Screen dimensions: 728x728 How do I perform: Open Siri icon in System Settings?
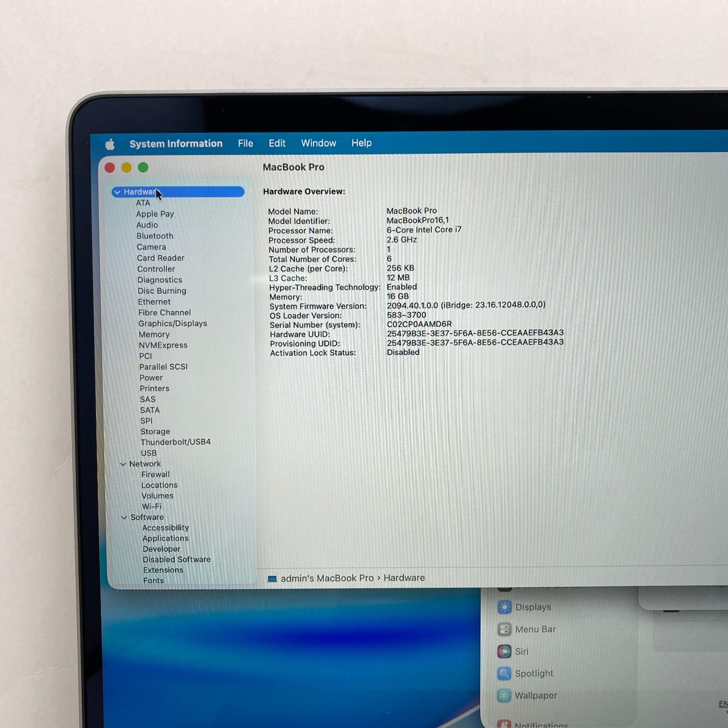(504, 652)
